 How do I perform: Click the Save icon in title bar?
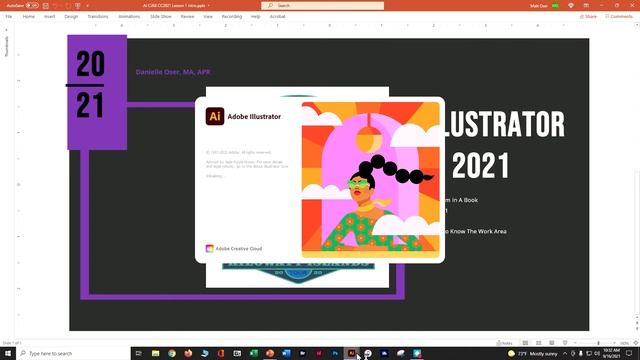click(x=46, y=6)
